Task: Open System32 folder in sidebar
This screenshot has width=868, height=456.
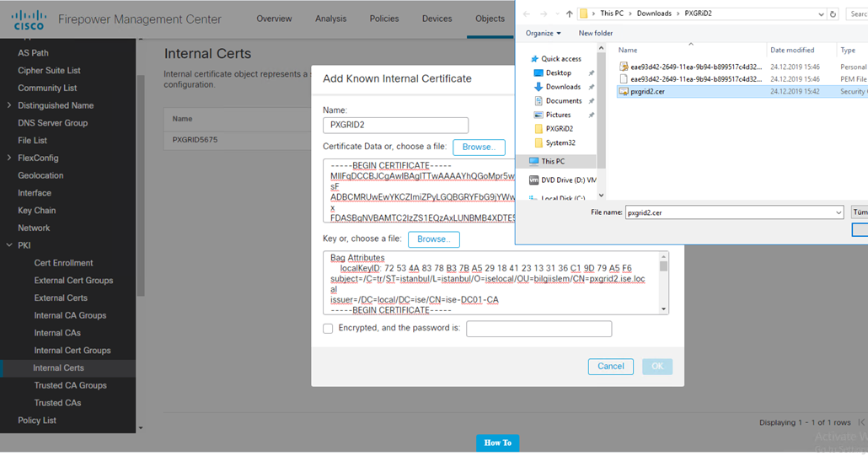Action: [x=560, y=142]
